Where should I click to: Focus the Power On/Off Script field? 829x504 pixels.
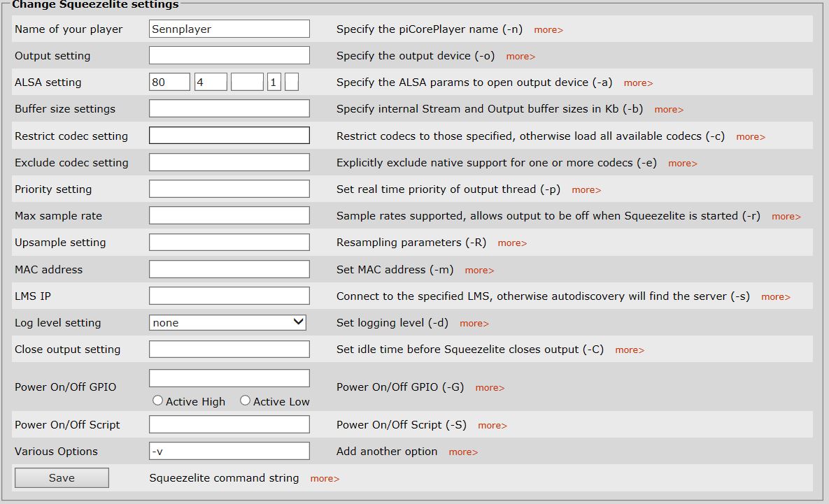tap(229, 424)
